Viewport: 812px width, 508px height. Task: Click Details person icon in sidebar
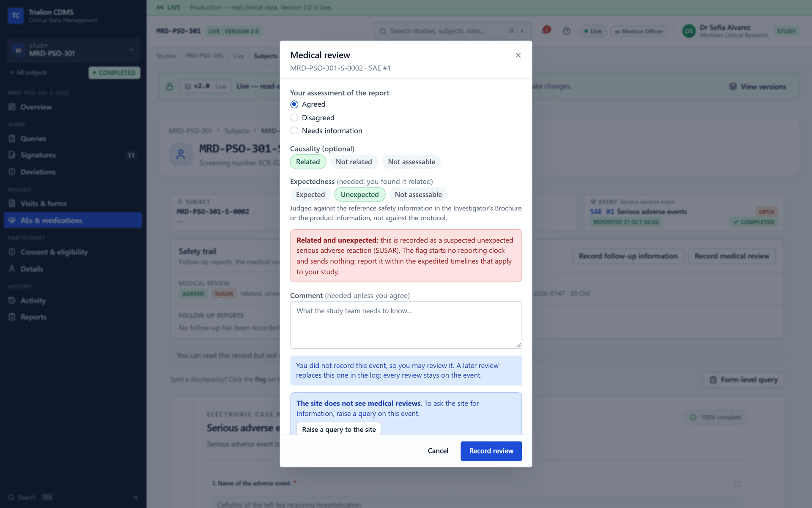12,269
